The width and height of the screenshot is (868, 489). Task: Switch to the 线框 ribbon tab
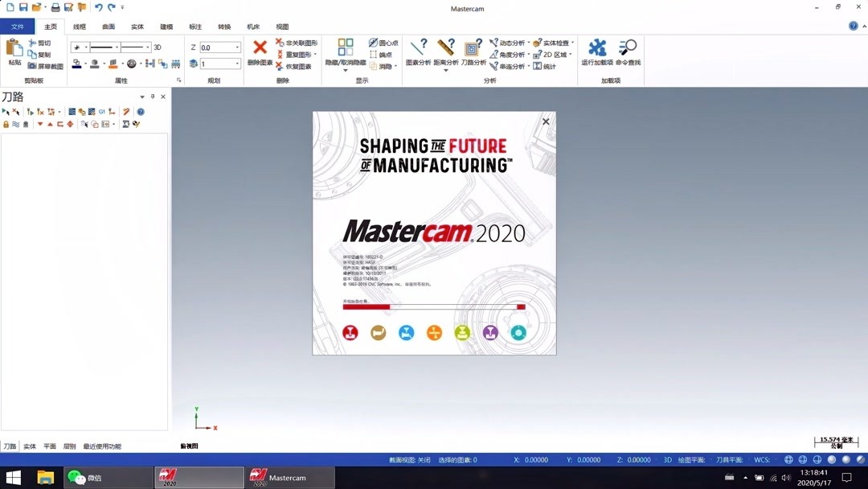click(x=78, y=27)
